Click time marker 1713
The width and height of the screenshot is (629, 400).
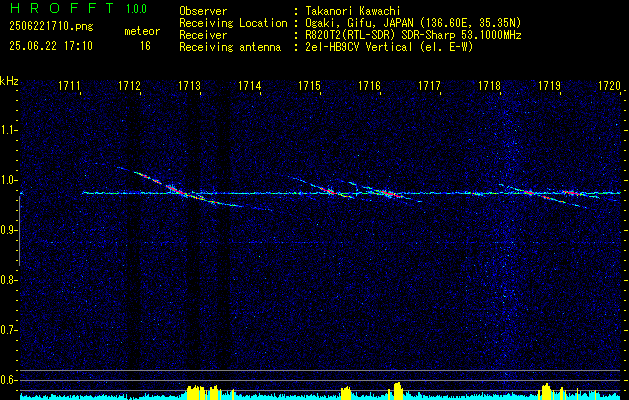(x=189, y=86)
